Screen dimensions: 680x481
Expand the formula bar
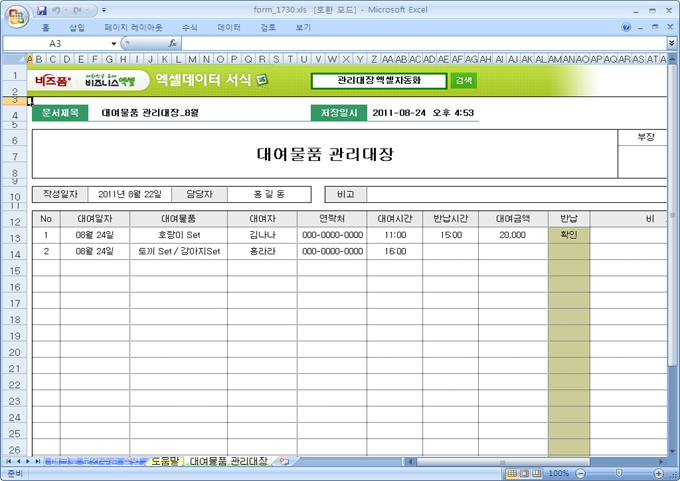[x=669, y=44]
